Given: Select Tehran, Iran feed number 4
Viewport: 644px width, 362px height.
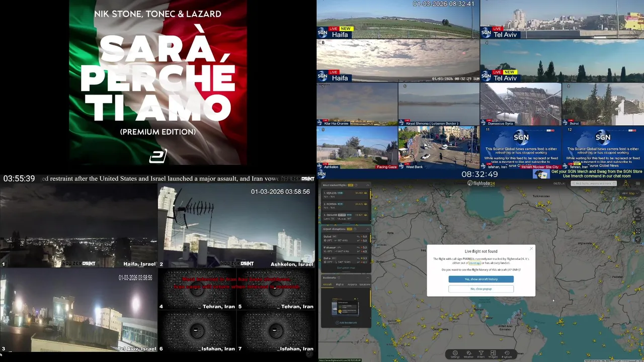Looking at the screenshot, I should pyautogui.click(x=197, y=290).
